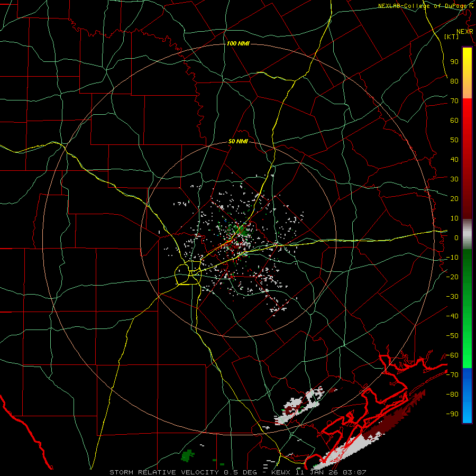This screenshot has height=476, width=476.
Task: Click the 70 value on the velocity scale
Action: (454, 101)
